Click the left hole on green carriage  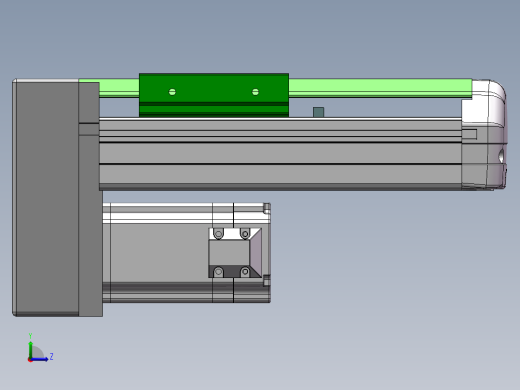click(172, 92)
